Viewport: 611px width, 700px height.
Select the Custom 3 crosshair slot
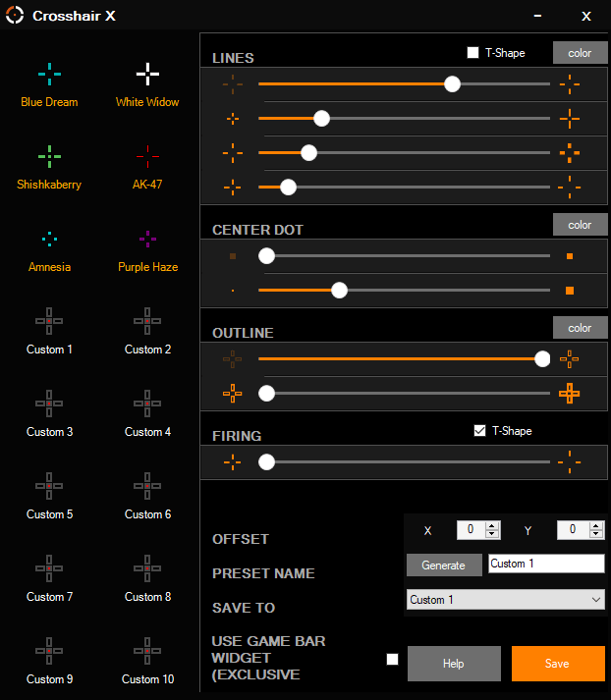(49, 414)
